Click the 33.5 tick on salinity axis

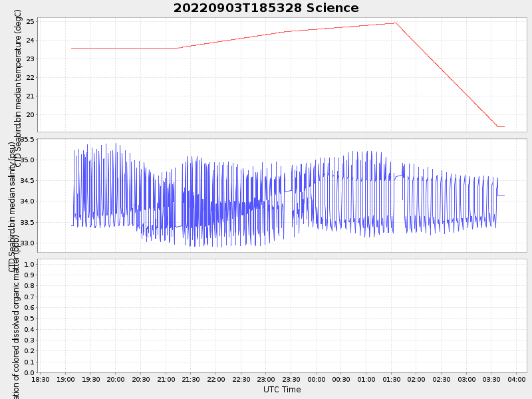27,223
